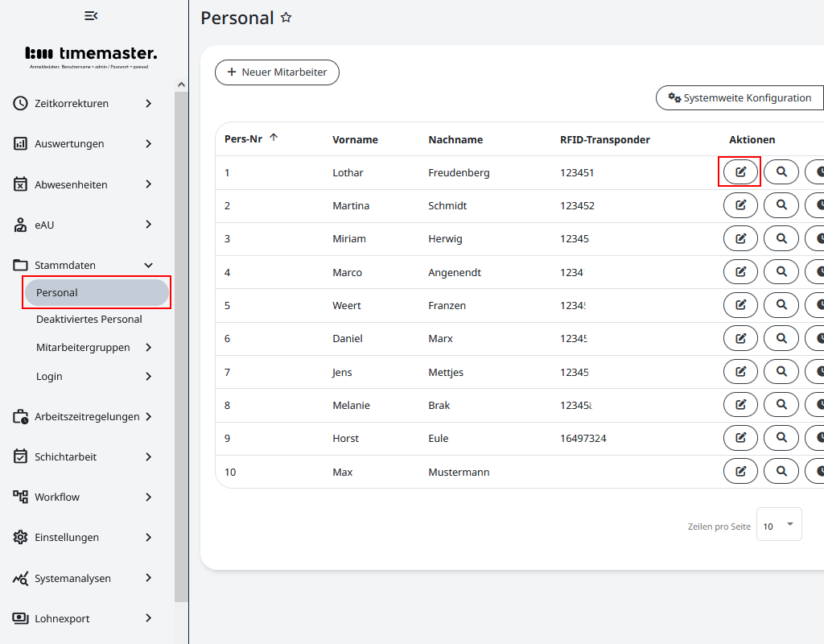Toggle Pers-Nr sort direction arrow
Image resolution: width=824 pixels, height=644 pixels.
point(274,138)
